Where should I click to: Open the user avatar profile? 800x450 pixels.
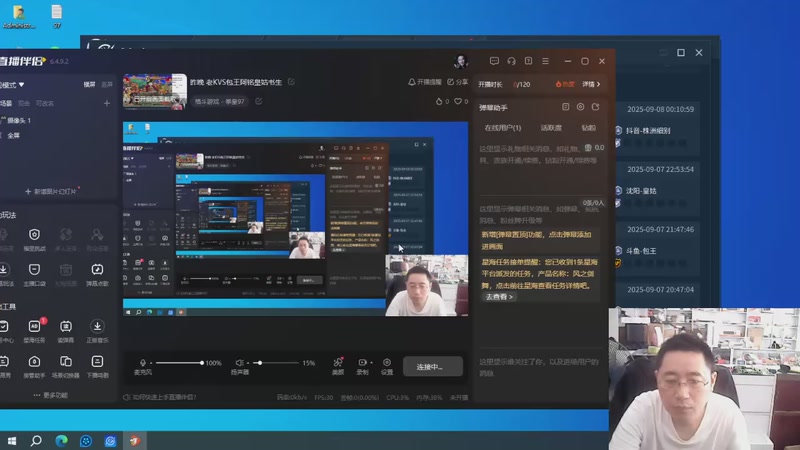click(x=461, y=61)
